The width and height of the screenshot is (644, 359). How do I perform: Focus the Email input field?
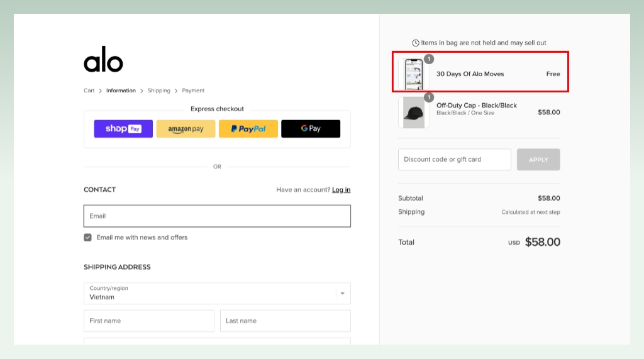pos(217,216)
